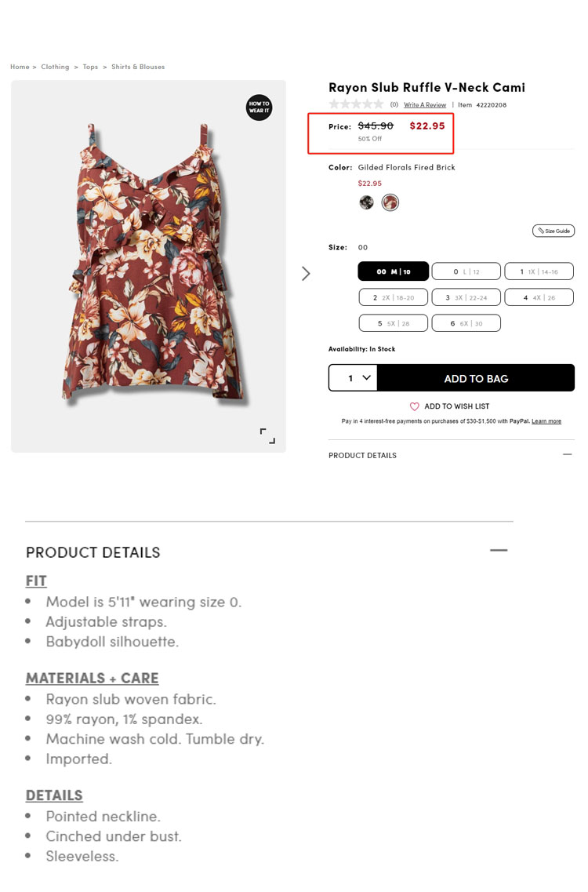Select the dark floral color swatch

(x=366, y=202)
